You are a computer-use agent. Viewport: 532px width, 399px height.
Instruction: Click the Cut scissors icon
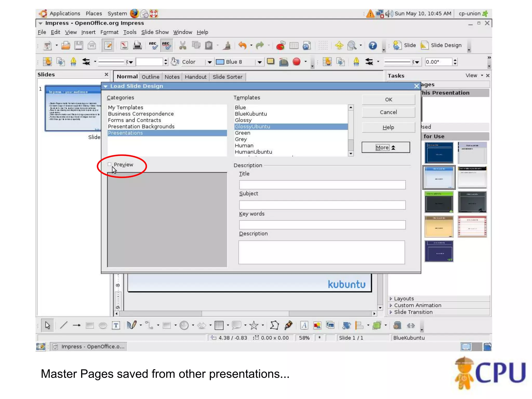(183, 45)
